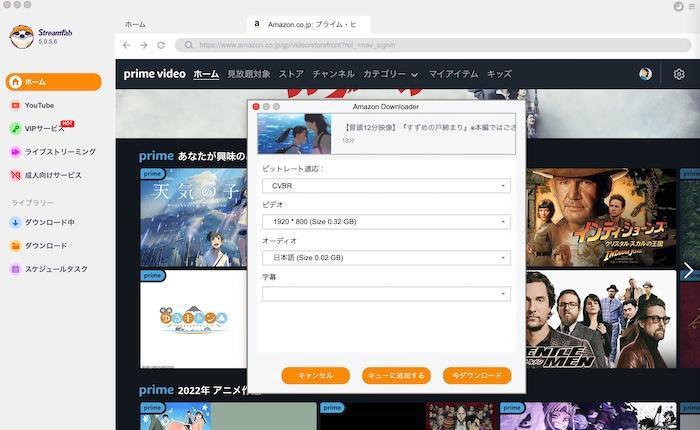The image size is (700, 430).
Task: Open the ストア nav item
Action: tap(291, 74)
